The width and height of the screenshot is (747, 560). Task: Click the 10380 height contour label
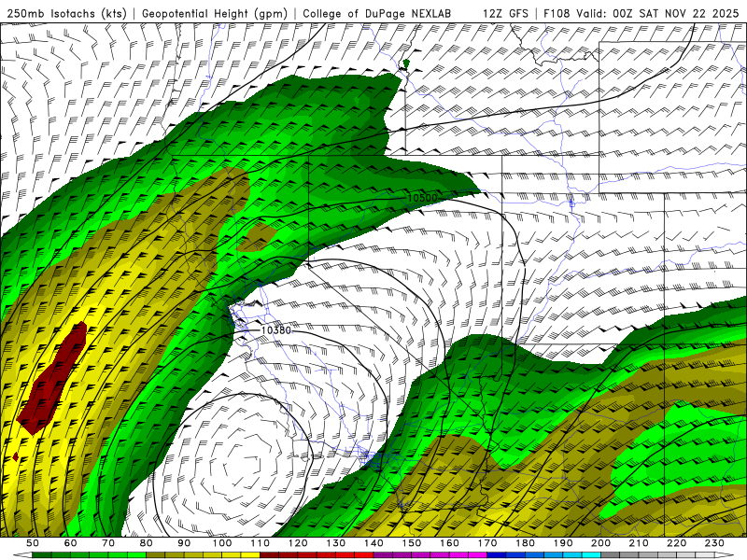[x=276, y=330]
